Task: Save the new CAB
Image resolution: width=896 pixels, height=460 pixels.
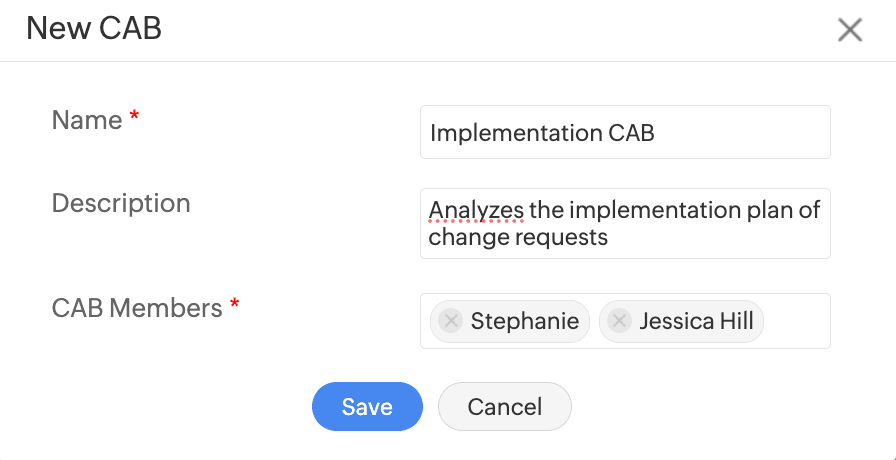Action: click(367, 407)
